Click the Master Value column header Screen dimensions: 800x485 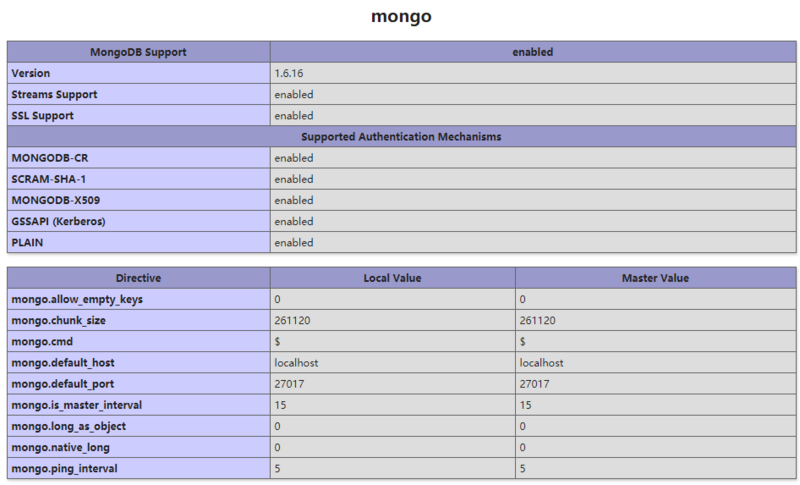[x=655, y=278]
